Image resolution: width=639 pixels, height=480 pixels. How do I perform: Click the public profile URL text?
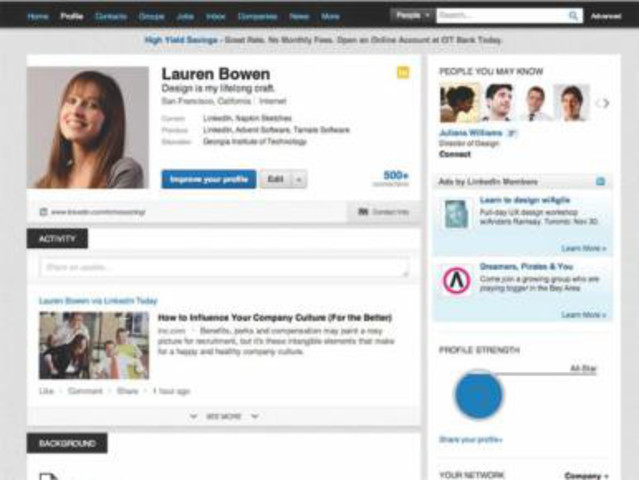click(98, 212)
